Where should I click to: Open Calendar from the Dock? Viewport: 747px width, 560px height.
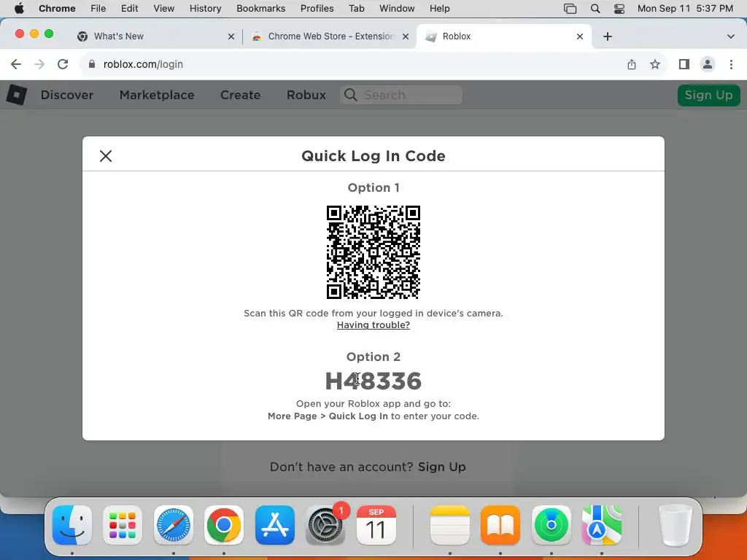pos(376,525)
